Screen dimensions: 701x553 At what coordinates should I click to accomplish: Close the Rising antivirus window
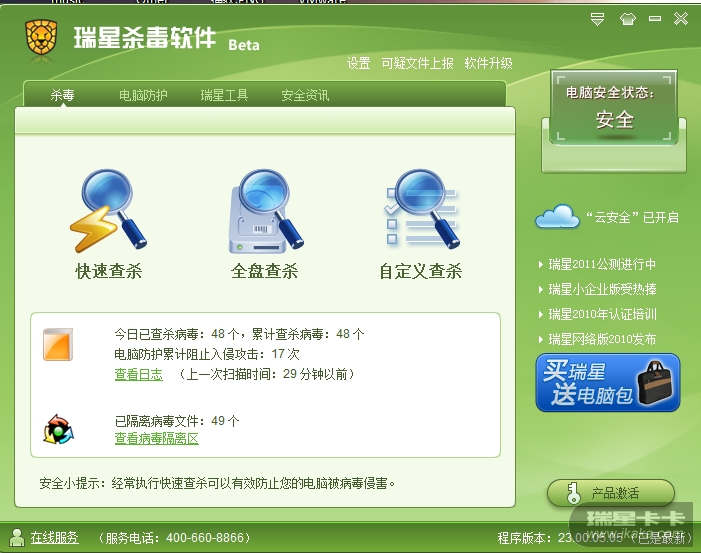(x=681, y=18)
